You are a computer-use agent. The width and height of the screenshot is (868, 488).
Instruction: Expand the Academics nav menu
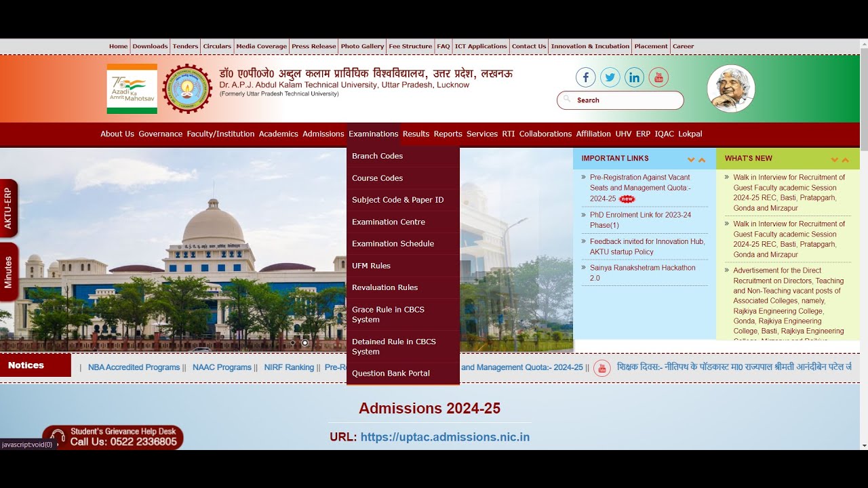(x=279, y=134)
